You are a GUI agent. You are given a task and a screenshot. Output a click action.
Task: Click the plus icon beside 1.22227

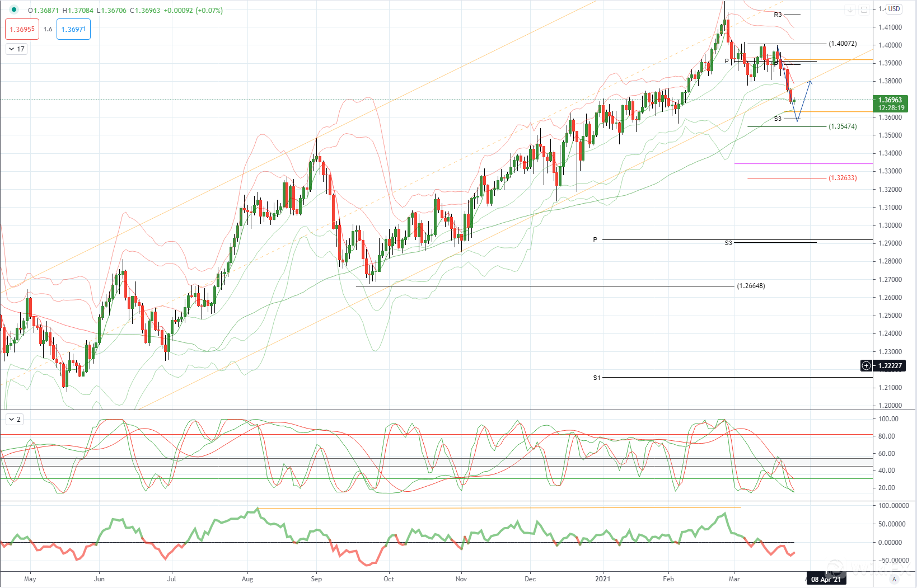coord(867,366)
